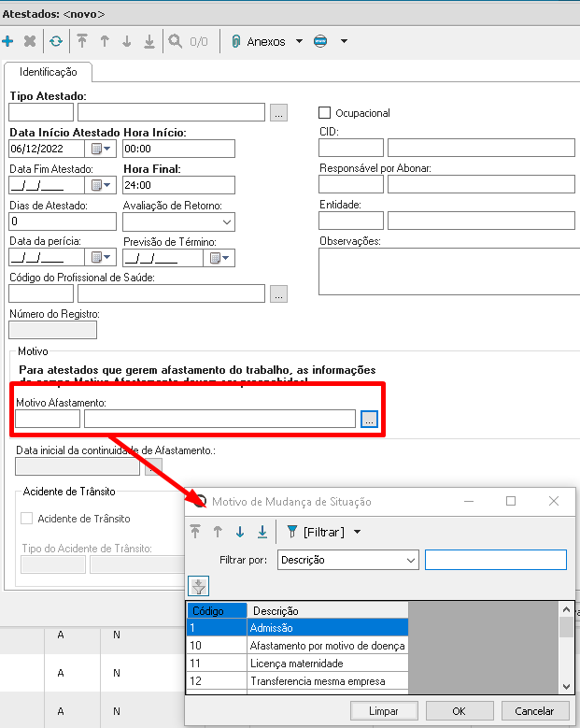Click the Hora Início field showing 00:00
Viewport: 580px width, 728px height.
[x=179, y=149]
